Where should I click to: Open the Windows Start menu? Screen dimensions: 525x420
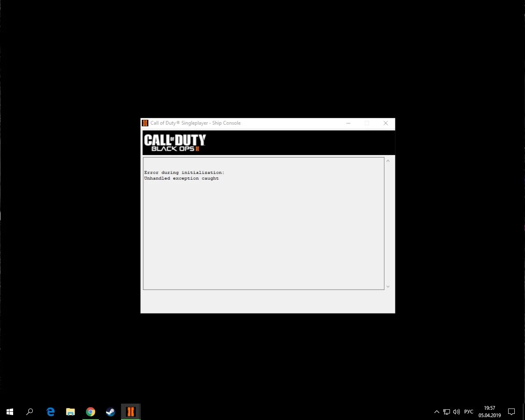click(x=10, y=412)
